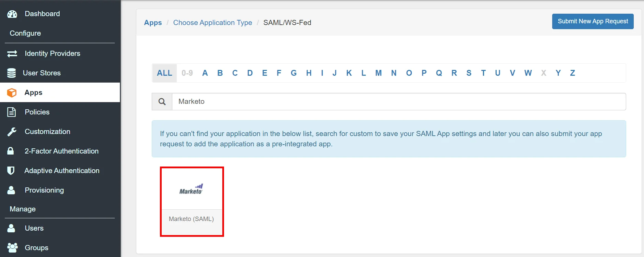This screenshot has height=257, width=644.
Task: Select the ALL filter tab
Action: [x=164, y=73]
